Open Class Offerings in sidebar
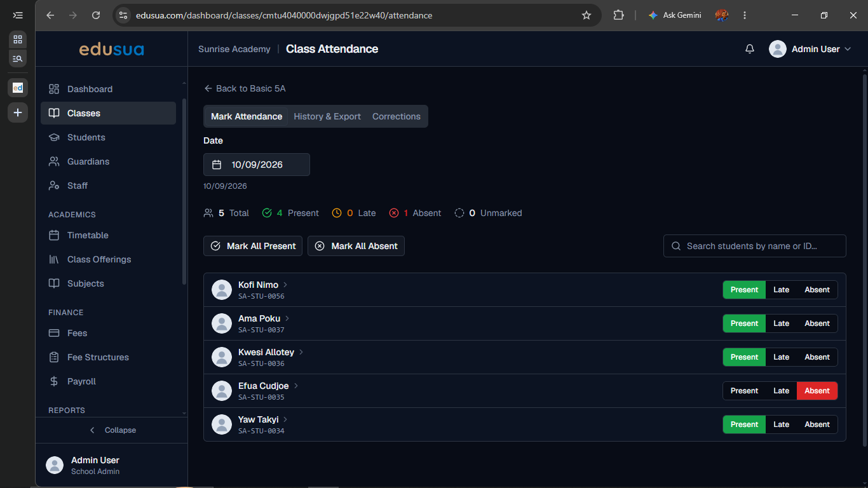This screenshot has width=868, height=488. pyautogui.click(x=108, y=259)
